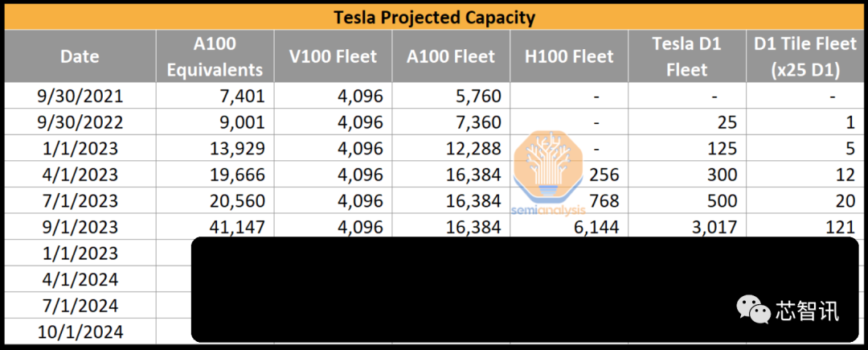Select the A100 Equivalents column header
The image size is (868, 350).
pos(215,56)
